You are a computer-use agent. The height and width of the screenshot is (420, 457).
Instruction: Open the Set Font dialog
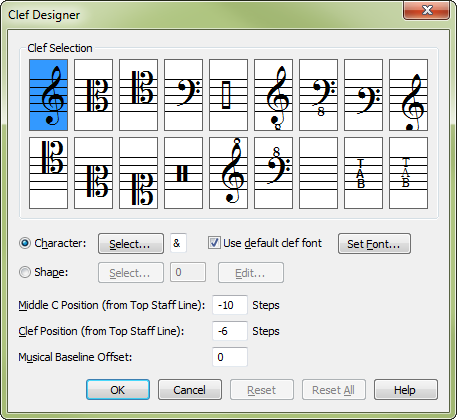[x=374, y=244]
